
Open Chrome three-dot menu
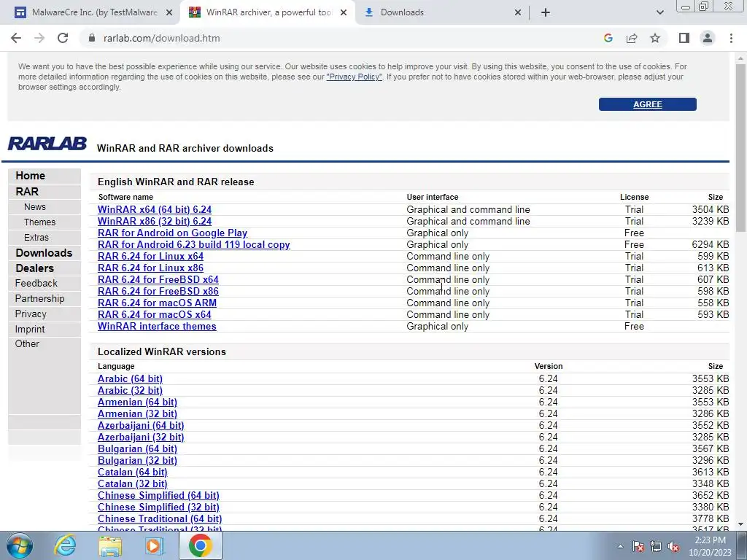[731, 38]
